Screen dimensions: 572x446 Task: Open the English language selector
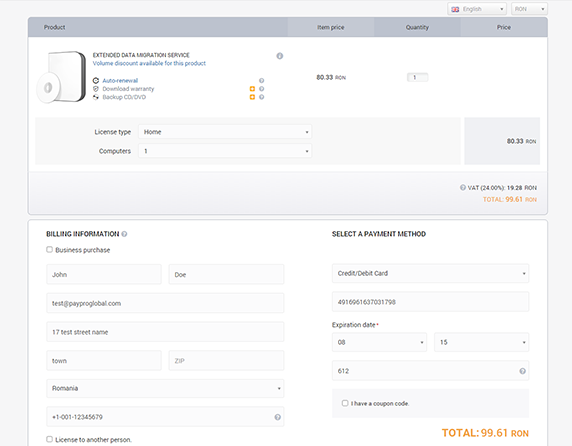pos(477,9)
